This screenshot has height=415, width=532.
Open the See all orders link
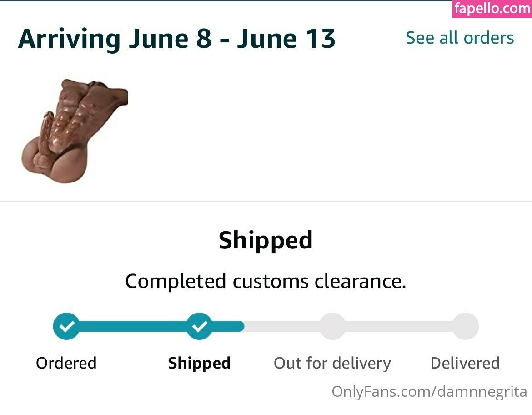click(460, 38)
